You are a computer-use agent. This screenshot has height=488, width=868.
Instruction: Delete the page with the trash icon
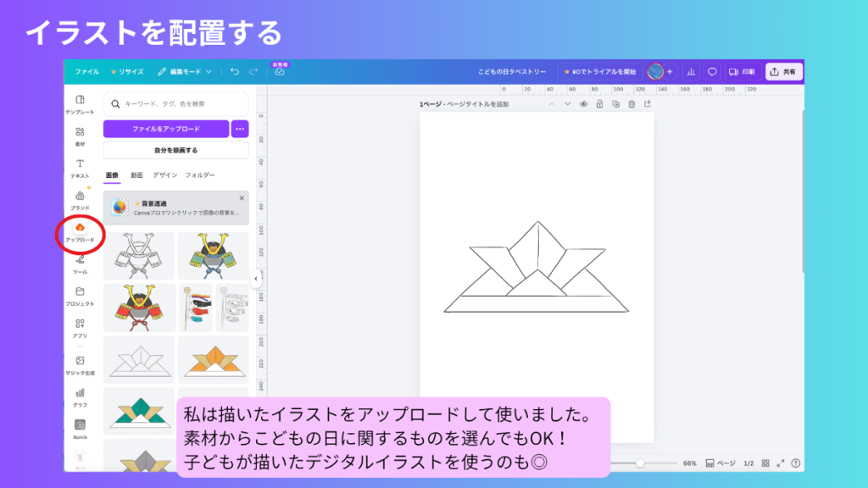[632, 103]
